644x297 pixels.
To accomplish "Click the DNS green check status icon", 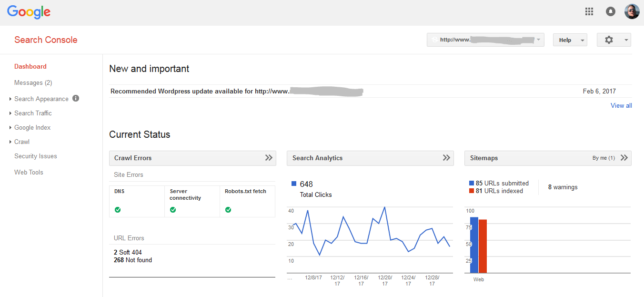I will point(118,210).
